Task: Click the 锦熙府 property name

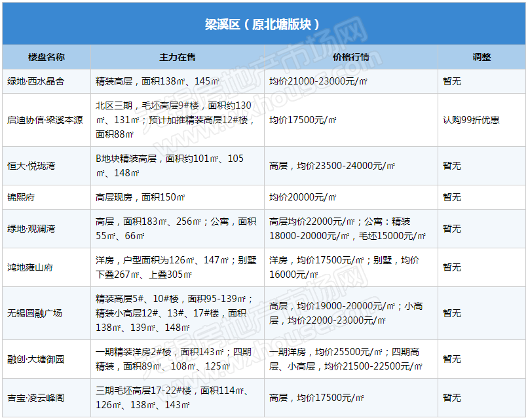Action: click(22, 197)
